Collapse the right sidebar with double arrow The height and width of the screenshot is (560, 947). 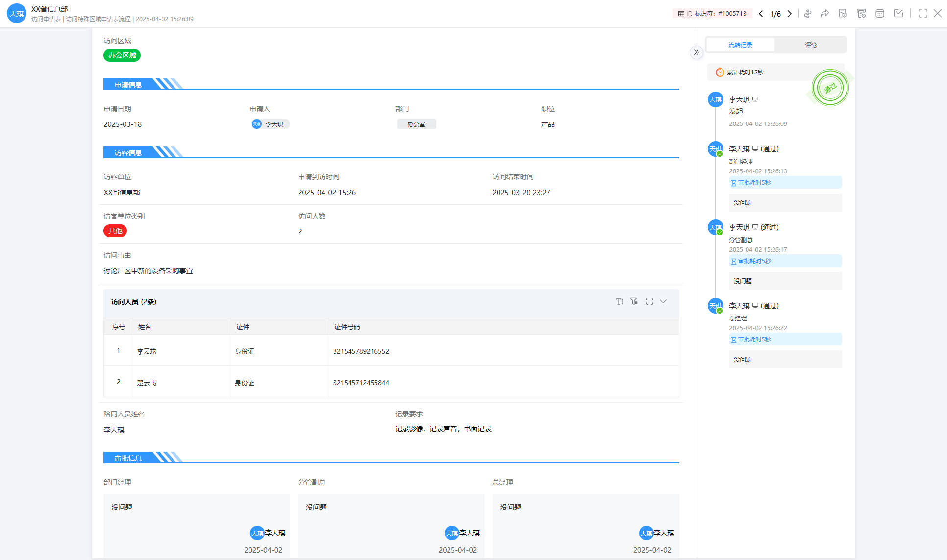tap(696, 52)
